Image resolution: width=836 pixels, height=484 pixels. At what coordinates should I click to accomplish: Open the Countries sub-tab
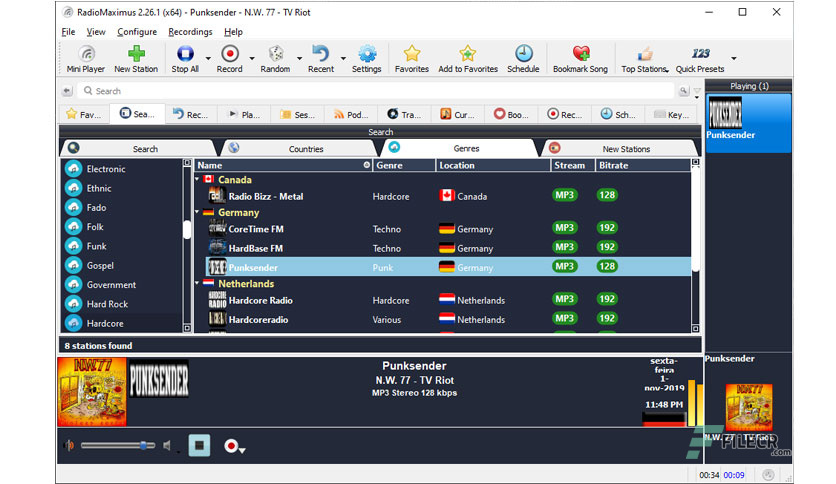[x=299, y=149]
